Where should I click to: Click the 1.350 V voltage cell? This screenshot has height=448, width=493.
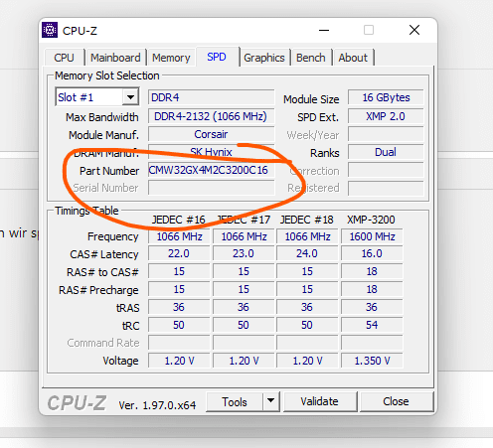click(x=372, y=361)
